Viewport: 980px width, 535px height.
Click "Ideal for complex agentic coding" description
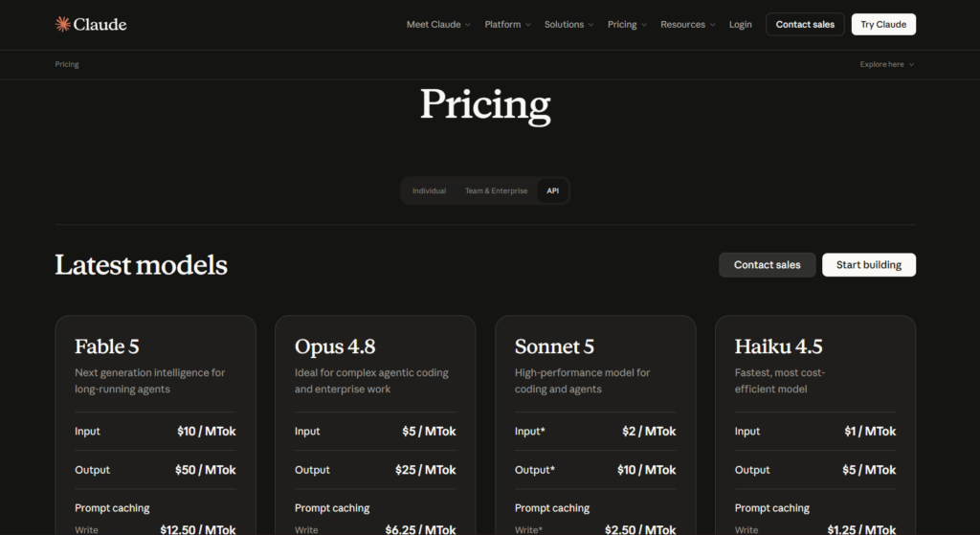coord(371,381)
